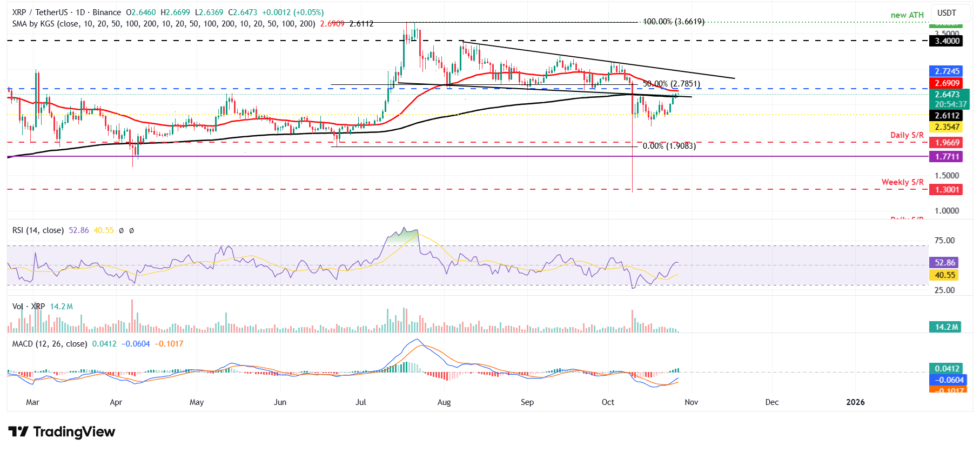This screenshot has height=452, width=980.
Task: Select the MACD (12, 26, close) legend
Action: pyautogui.click(x=50, y=344)
